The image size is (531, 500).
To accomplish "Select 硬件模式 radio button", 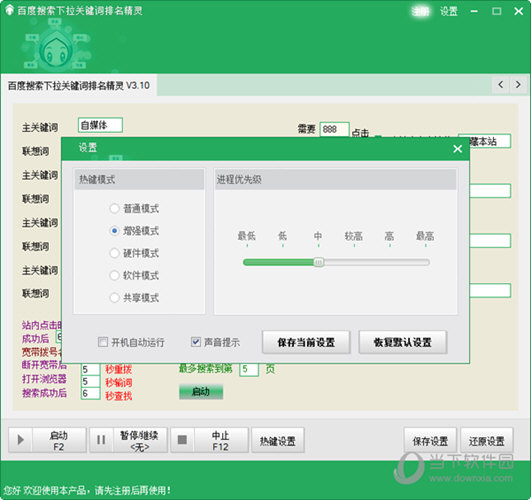I will click(x=114, y=253).
